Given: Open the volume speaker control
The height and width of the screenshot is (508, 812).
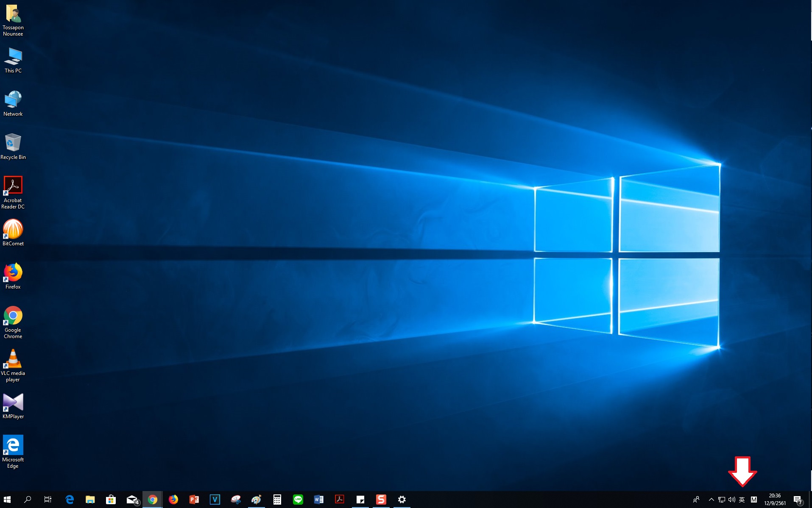Looking at the screenshot, I should coord(732,500).
